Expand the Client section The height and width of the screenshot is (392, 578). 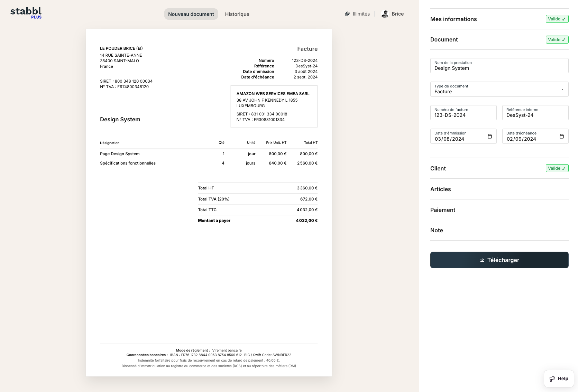499,168
